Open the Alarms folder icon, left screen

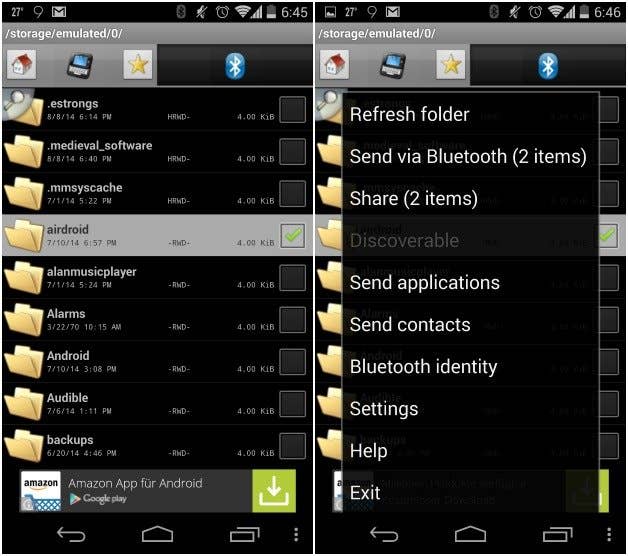click(24, 319)
